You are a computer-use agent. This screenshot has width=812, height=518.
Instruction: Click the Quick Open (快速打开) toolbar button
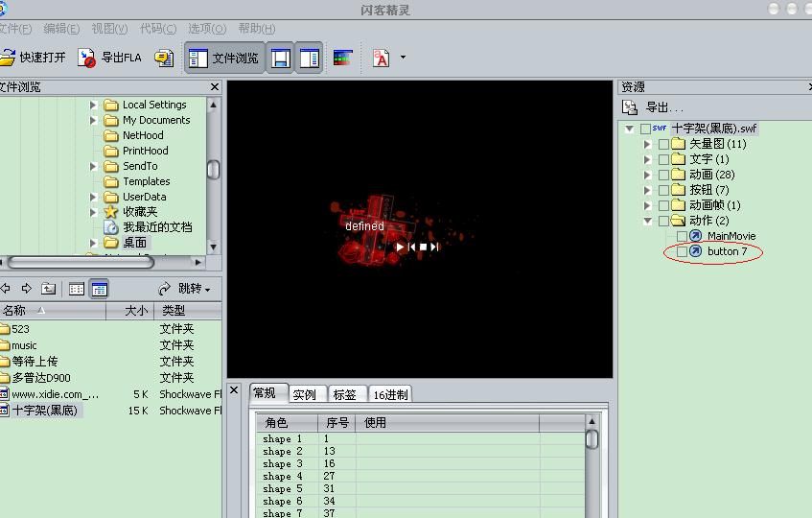[x=34, y=58]
